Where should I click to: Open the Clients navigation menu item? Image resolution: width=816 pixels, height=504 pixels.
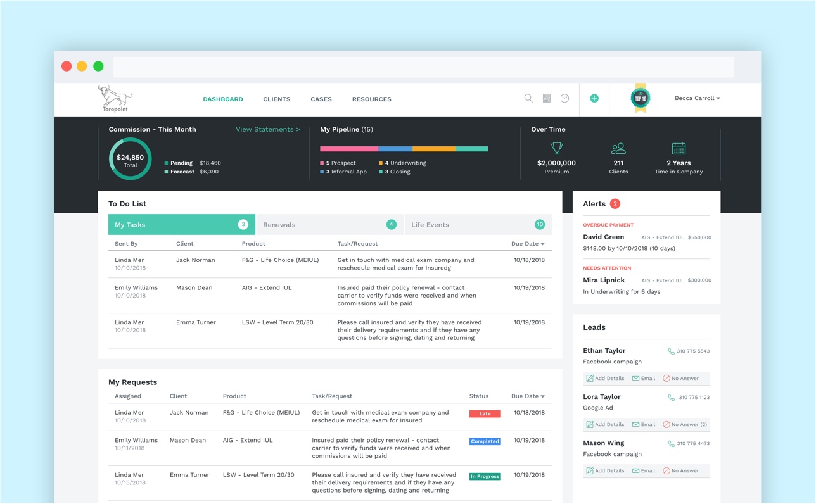click(276, 99)
